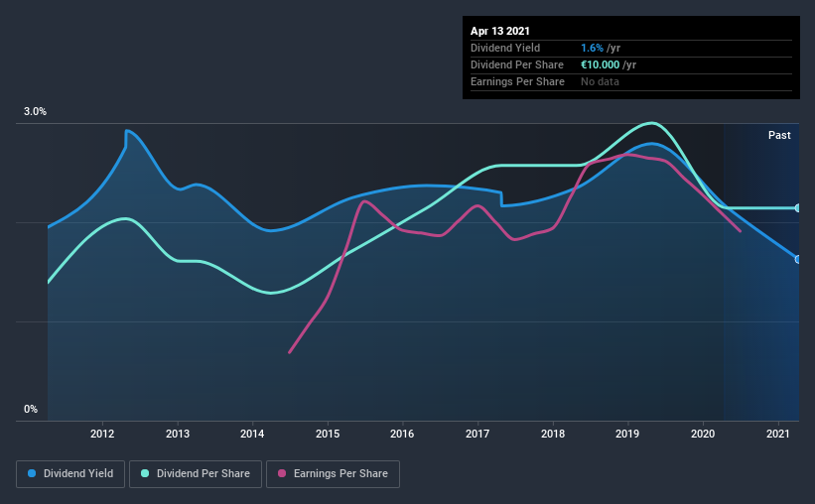
Task: Click the 3.0% y-axis label
Action: 35,111
